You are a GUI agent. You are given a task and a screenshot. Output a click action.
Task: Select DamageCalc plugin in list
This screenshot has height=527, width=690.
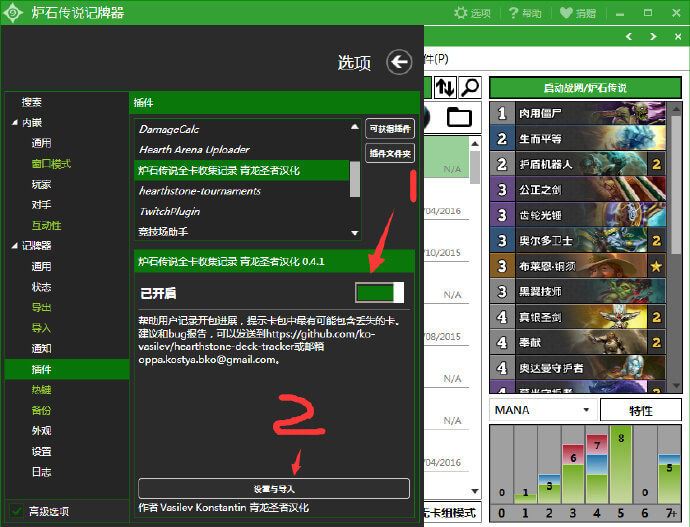tap(242, 129)
